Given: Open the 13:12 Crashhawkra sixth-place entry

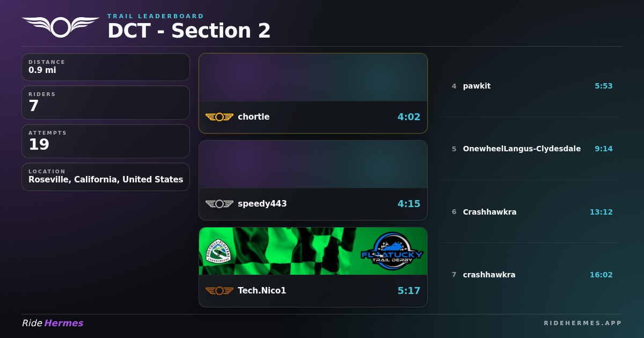Looking at the screenshot, I should pos(531,212).
